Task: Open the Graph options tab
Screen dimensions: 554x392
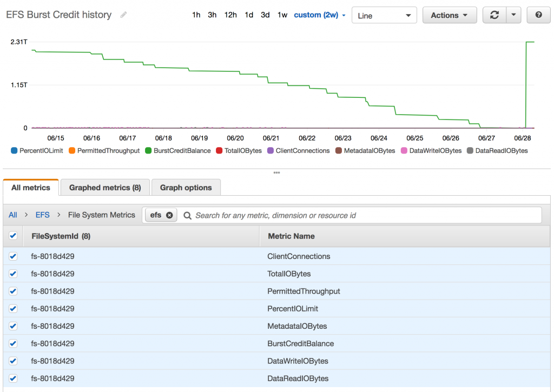Action: (186, 188)
